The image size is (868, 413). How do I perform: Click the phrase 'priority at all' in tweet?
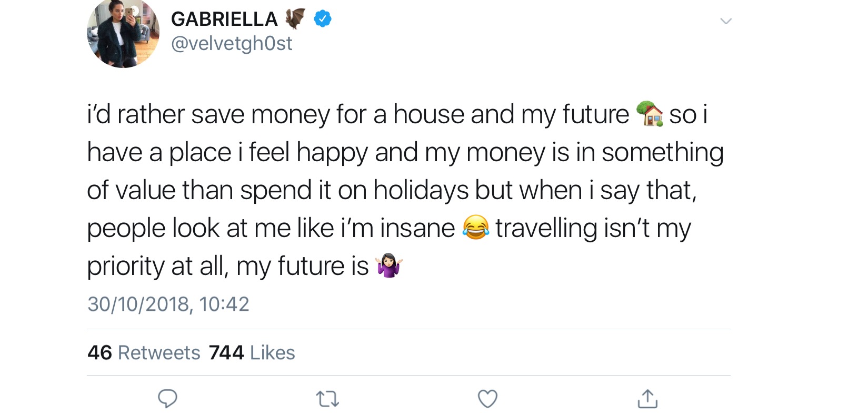coord(157,266)
